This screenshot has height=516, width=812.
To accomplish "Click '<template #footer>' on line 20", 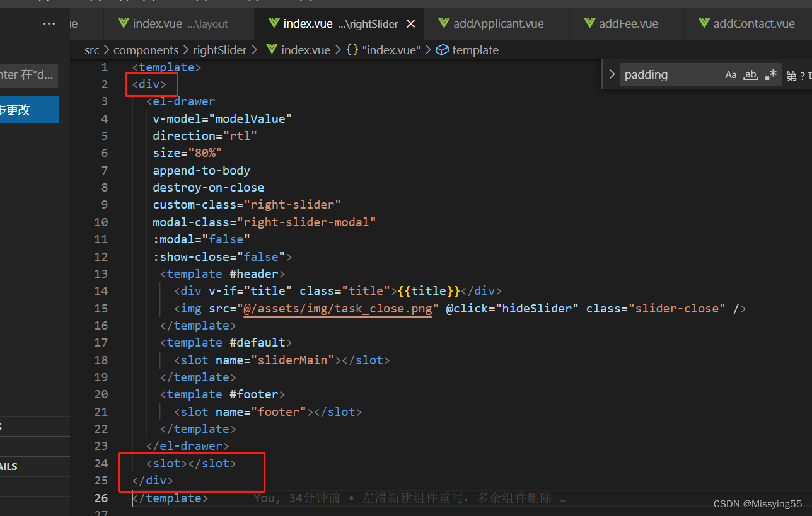I will (223, 394).
